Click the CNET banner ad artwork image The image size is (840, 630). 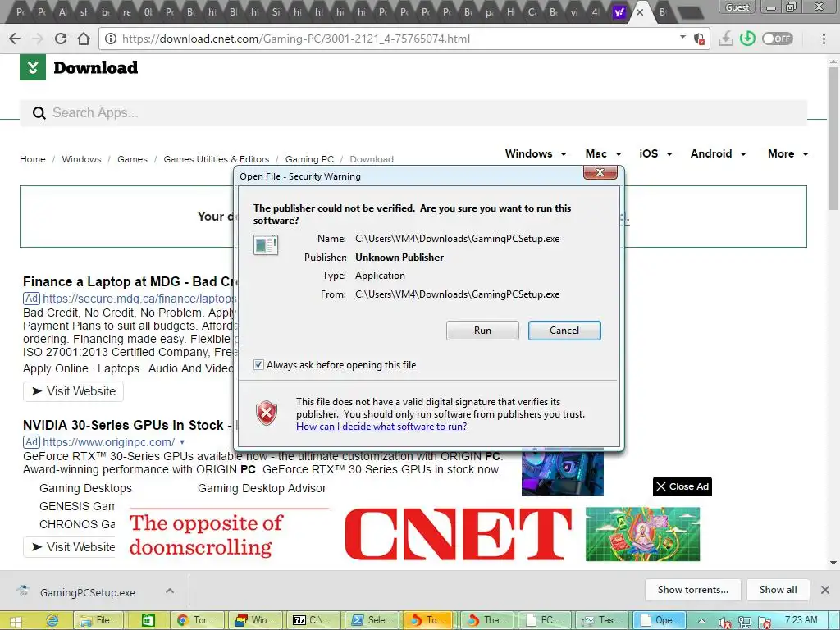coord(642,534)
